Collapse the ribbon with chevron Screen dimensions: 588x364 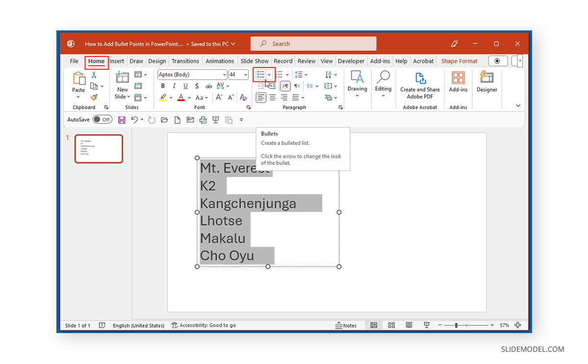518,106
